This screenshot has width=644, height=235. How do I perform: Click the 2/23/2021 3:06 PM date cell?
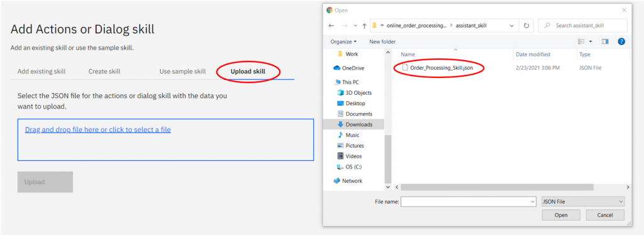pos(538,68)
